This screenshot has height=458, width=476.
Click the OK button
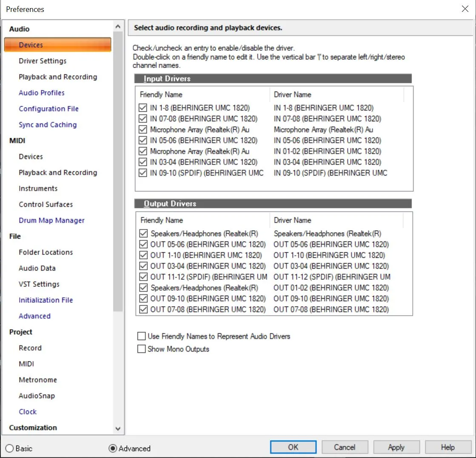click(x=293, y=447)
